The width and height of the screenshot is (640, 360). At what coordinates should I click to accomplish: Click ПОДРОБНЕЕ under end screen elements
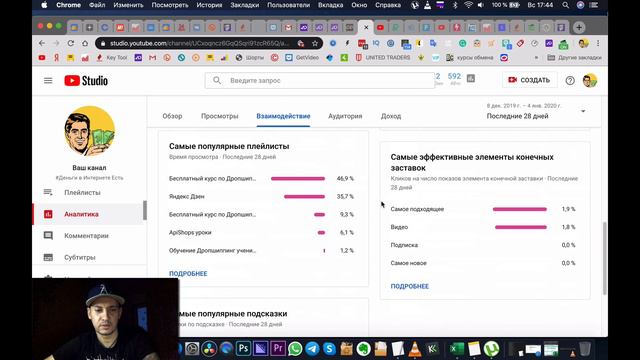coord(410,286)
